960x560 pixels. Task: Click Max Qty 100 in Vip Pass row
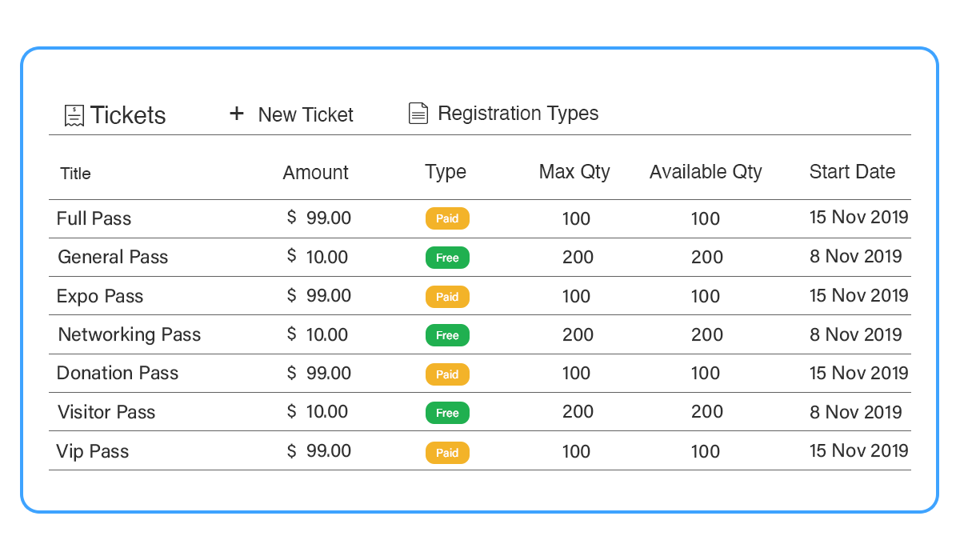577,451
